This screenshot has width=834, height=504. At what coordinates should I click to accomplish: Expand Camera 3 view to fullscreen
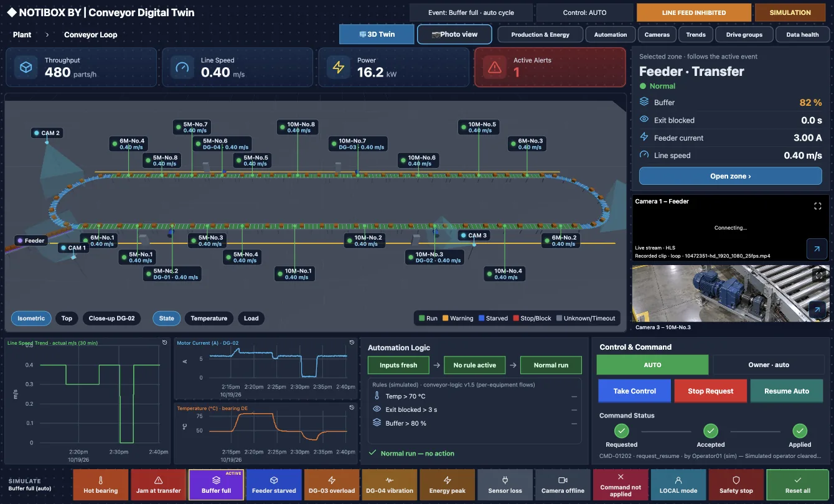(x=819, y=274)
